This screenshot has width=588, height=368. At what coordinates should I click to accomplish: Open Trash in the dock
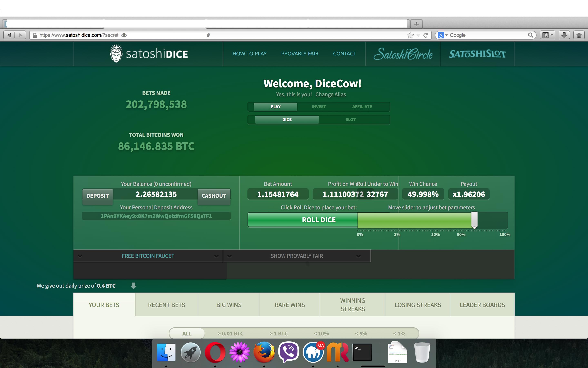coord(422,352)
